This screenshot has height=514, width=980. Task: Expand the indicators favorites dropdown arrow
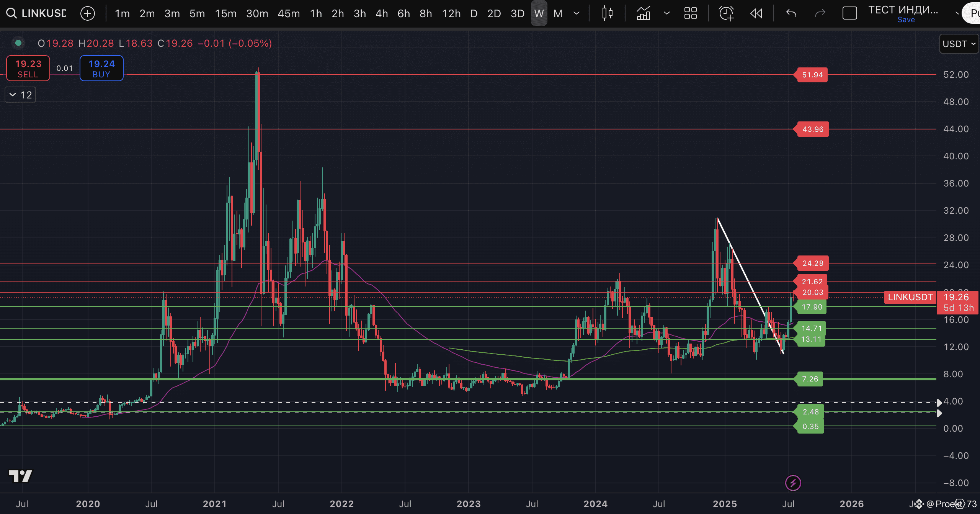tap(666, 13)
